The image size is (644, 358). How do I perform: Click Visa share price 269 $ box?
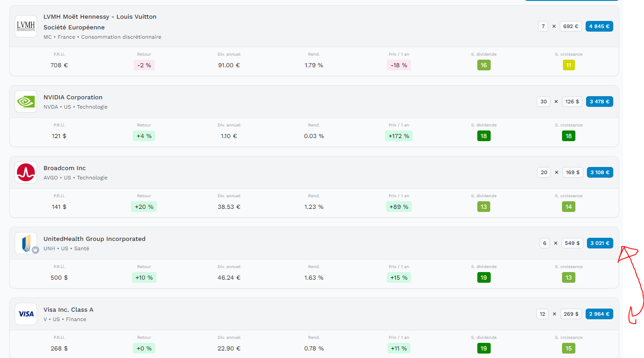[571, 314]
